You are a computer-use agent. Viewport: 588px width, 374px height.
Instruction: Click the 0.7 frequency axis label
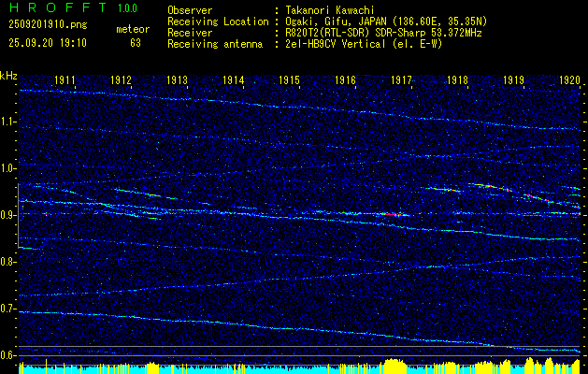8,309
